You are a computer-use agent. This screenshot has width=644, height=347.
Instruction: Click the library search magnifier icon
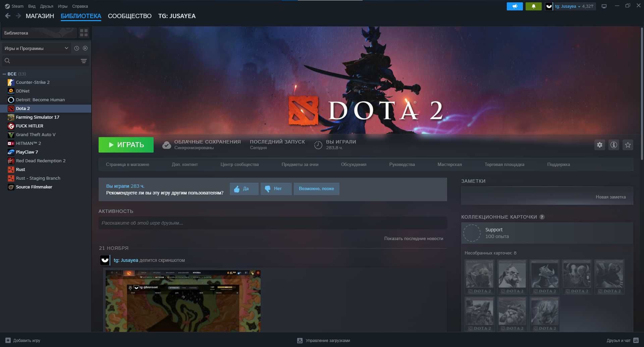click(x=7, y=61)
